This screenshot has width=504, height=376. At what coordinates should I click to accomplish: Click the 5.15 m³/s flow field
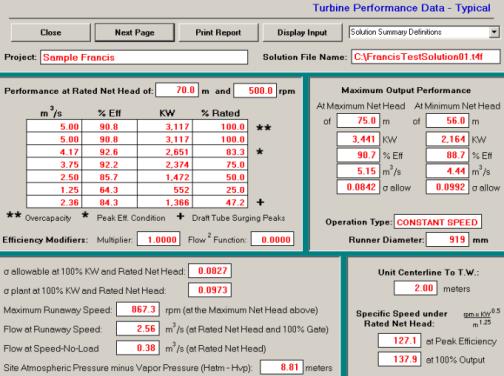[x=358, y=171]
